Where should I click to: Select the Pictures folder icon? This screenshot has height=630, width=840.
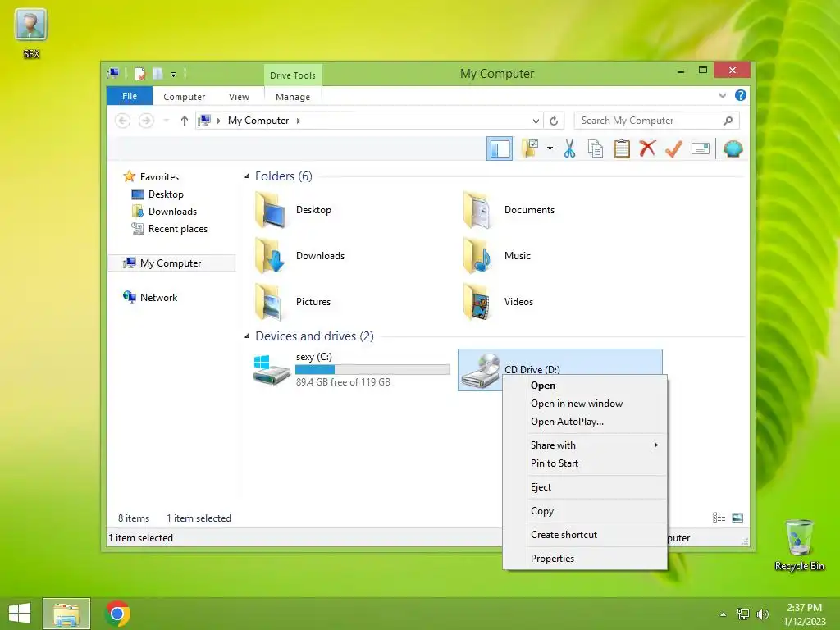click(x=270, y=302)
